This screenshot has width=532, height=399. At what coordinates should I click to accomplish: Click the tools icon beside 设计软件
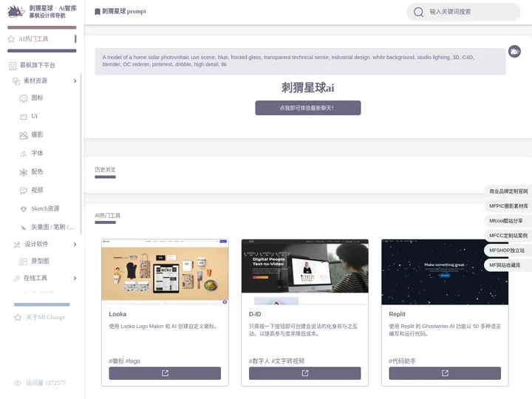pyautogui.click(x=17, y=245)
